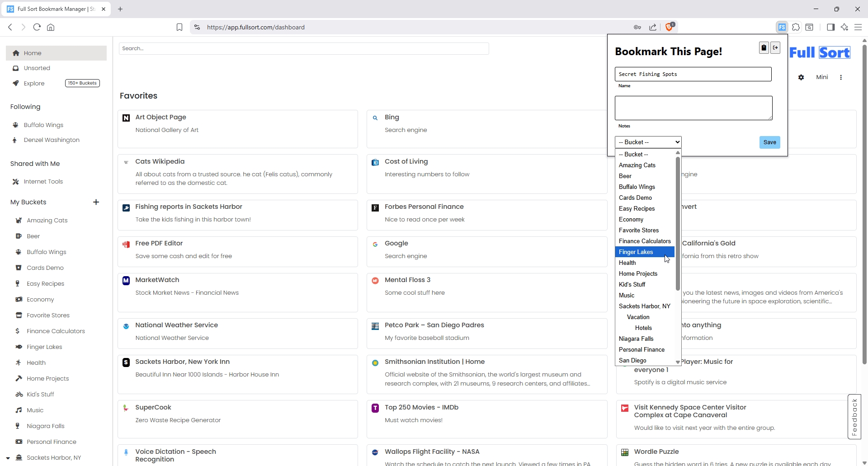The image size is (868, 466).
Task: Go to Home in the sidebar
Action: click(56, 53)
